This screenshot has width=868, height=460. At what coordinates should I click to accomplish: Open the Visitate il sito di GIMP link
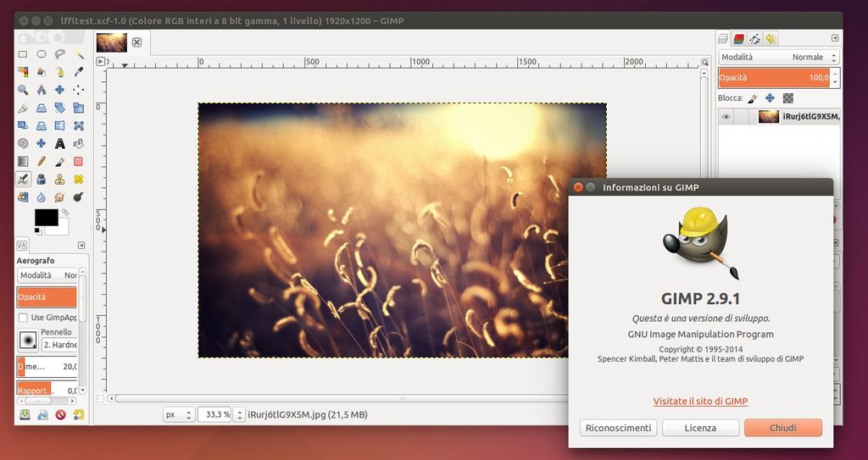(x=700, y=401)
